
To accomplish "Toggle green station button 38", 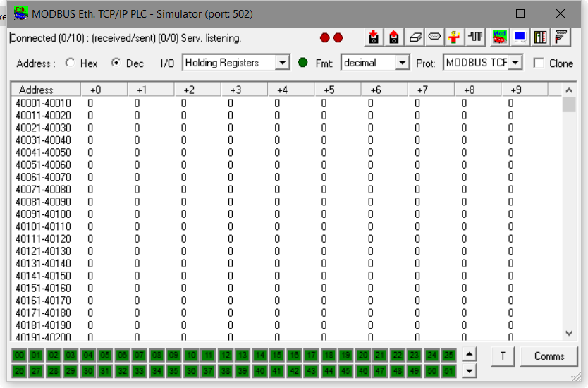I will 226,371.
